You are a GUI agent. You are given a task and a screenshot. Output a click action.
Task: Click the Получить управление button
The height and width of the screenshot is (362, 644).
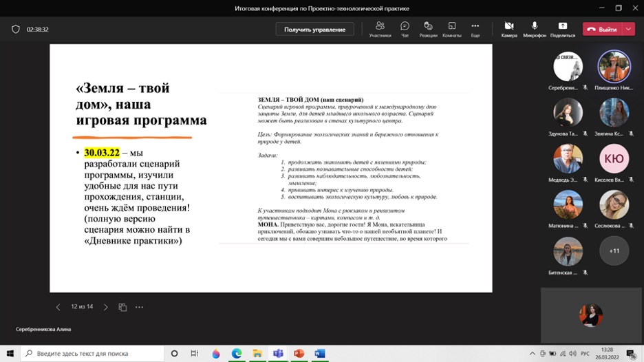coord(314,30)
